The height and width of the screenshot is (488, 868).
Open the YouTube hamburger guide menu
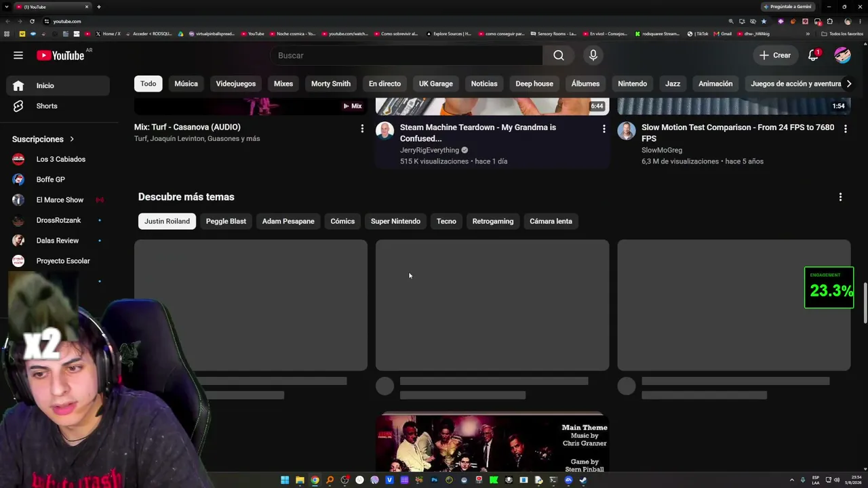pyautogui.click(x=18, y=56)
